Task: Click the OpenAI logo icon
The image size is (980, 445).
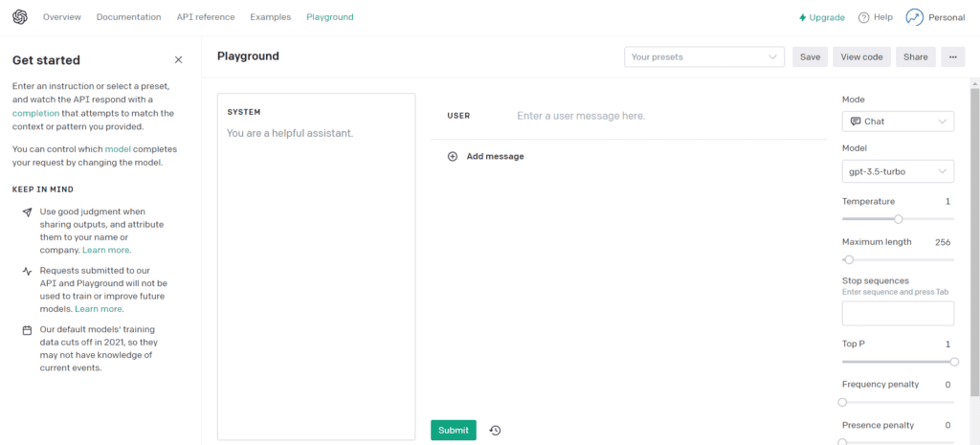Action: coord(20,17)
